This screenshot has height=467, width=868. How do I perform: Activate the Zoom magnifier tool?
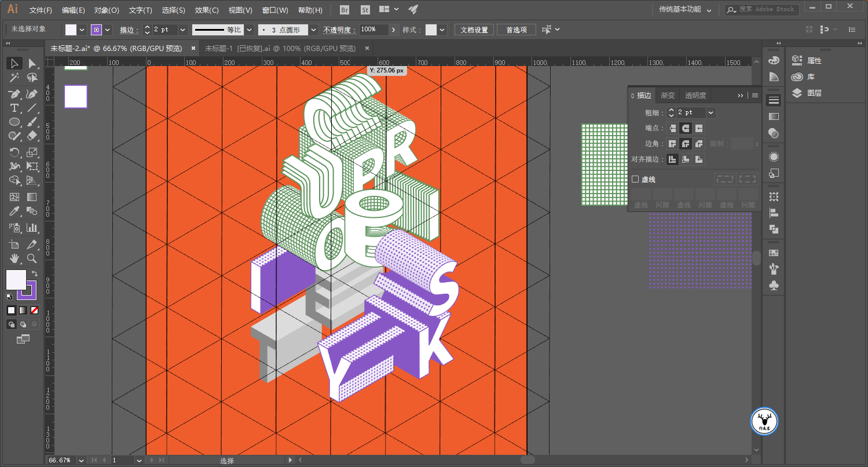pos(32,258)
